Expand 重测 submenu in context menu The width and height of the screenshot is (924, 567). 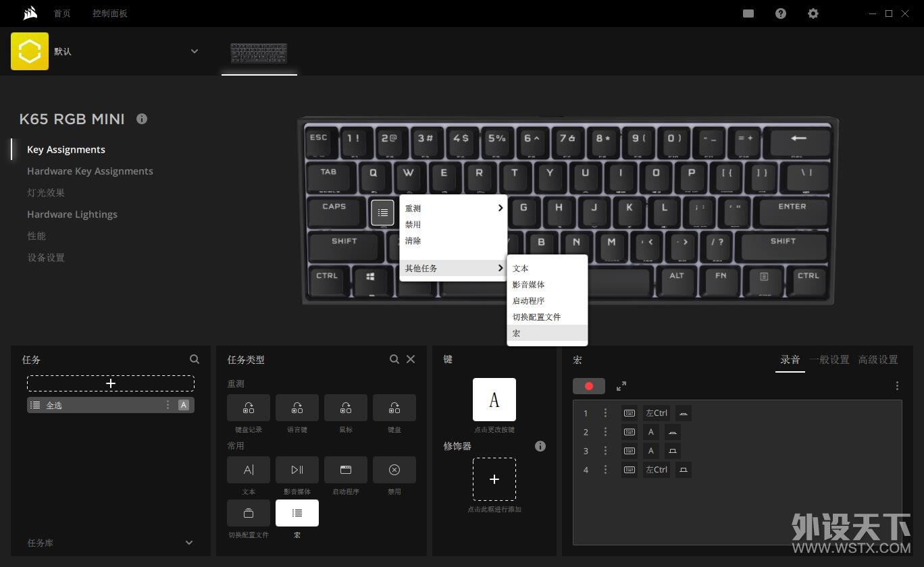coord(454,208)
